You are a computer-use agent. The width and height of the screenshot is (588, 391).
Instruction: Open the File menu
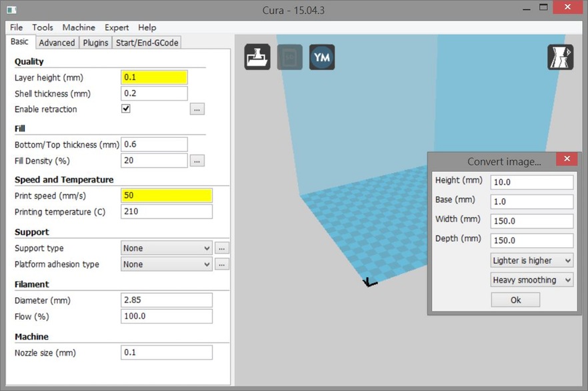click(16, 27)
